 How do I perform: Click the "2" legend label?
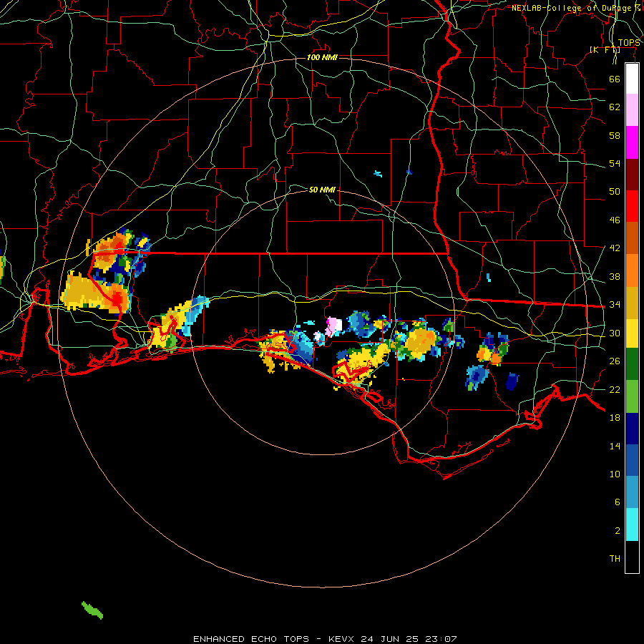tap(618, 530)
